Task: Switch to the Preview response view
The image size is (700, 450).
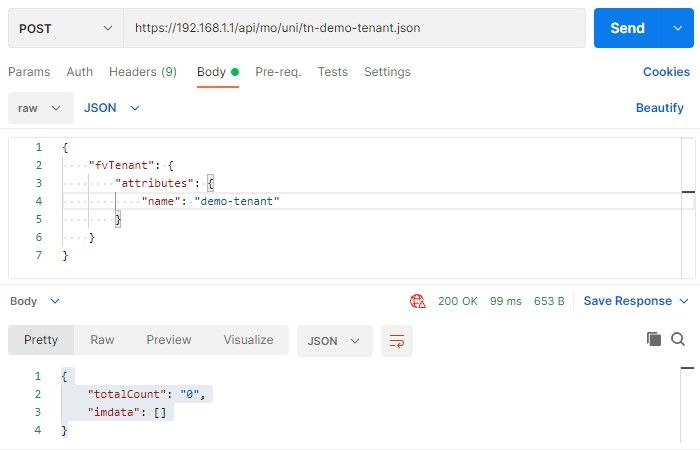Action: coord(169,340)
